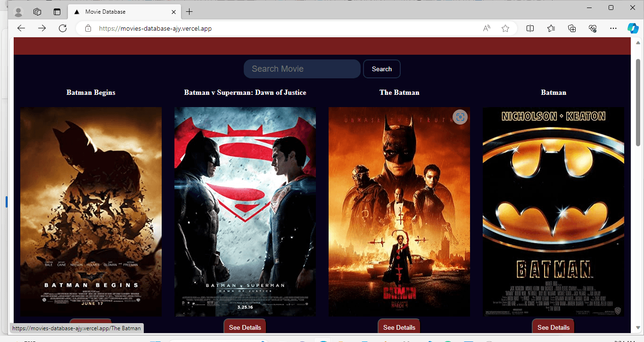
Task: Click The Batman title text
Action: click(x=399, y=92)
